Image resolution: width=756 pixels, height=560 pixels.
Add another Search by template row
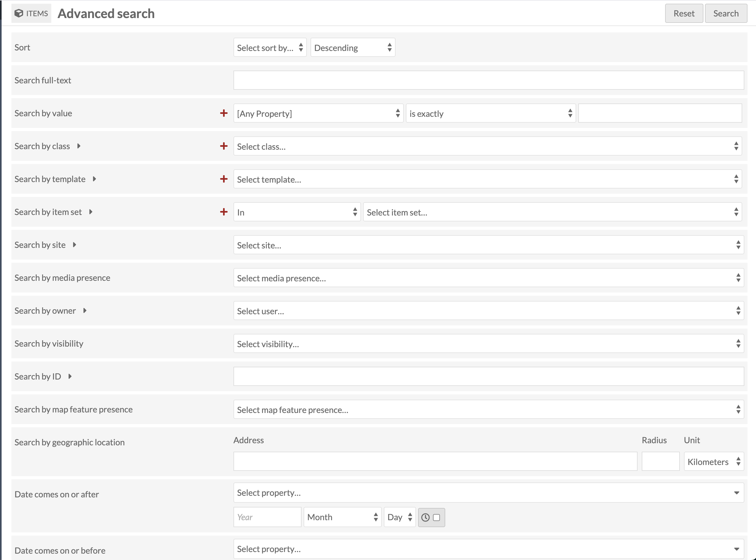(x=224, y=179)
